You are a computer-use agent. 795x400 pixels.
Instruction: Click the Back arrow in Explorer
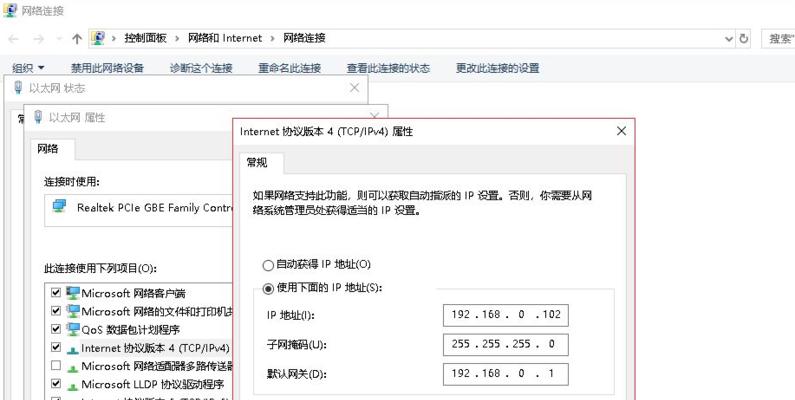(x=14, y=39)
